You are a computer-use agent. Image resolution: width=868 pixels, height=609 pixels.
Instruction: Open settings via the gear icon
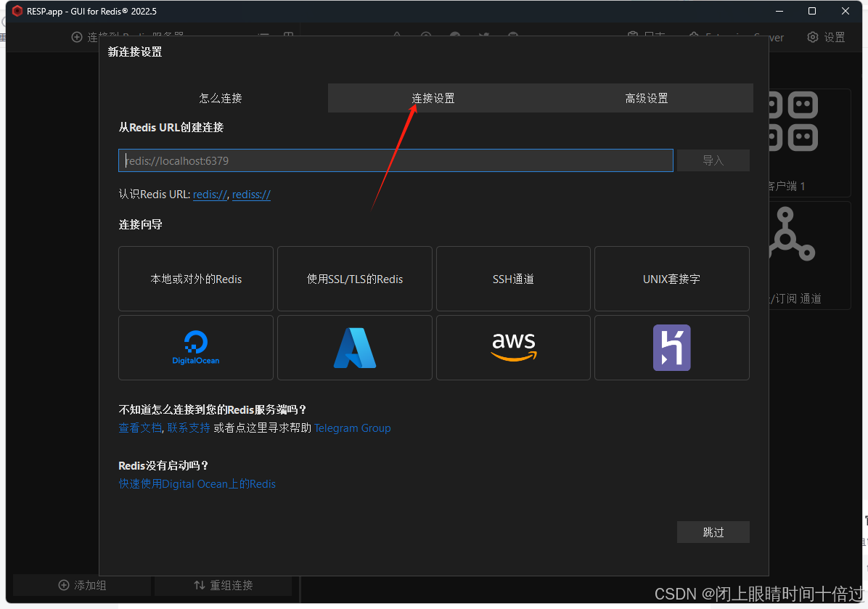813,37
